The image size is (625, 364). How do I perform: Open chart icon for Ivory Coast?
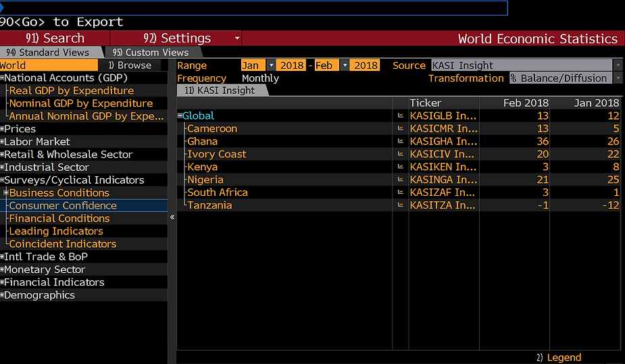coord(401,154)
